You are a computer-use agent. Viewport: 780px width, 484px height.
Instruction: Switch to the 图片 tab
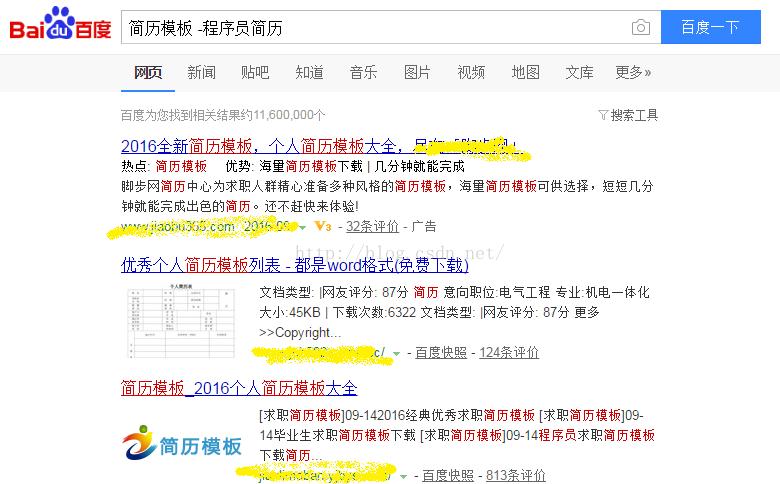pyautogui.click(x=417, y=73)
